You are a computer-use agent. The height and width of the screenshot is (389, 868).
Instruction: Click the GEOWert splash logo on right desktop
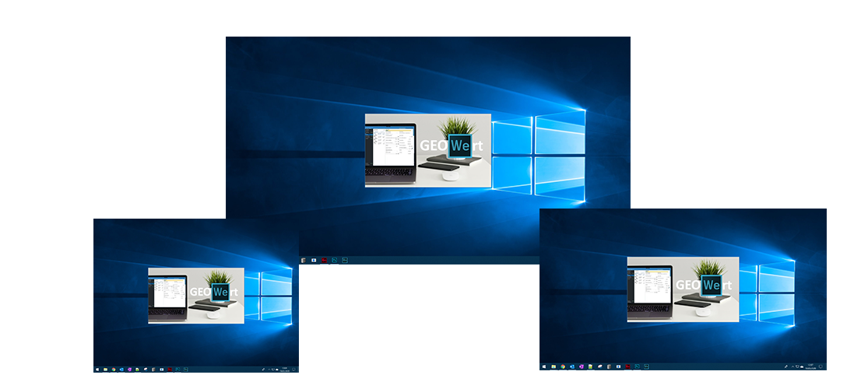[x=683, y=289]
